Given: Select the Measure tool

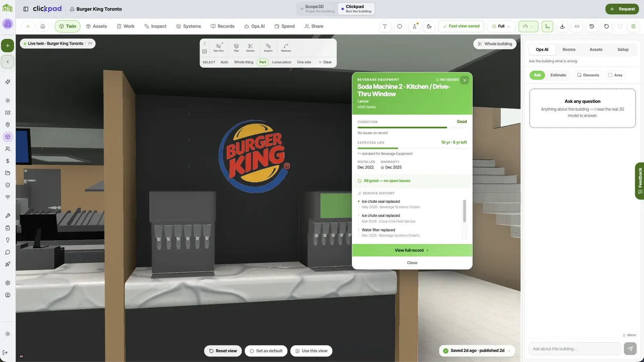Looking at the screenshot, I should [286, 47].
